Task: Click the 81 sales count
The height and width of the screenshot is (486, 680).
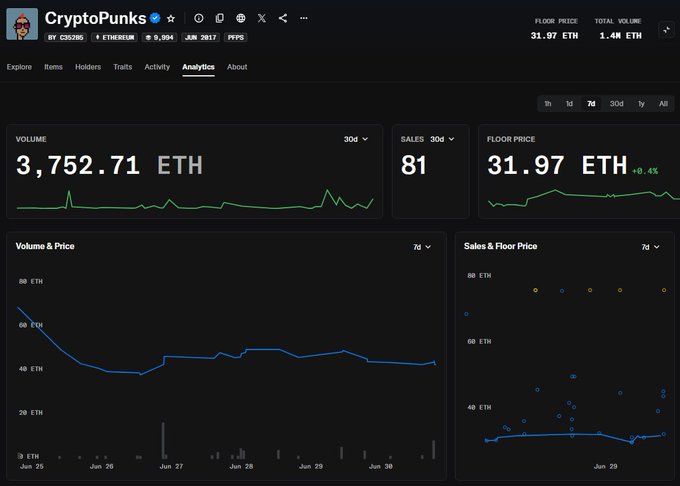Action: pyautogui.click(x=414, y=165)
